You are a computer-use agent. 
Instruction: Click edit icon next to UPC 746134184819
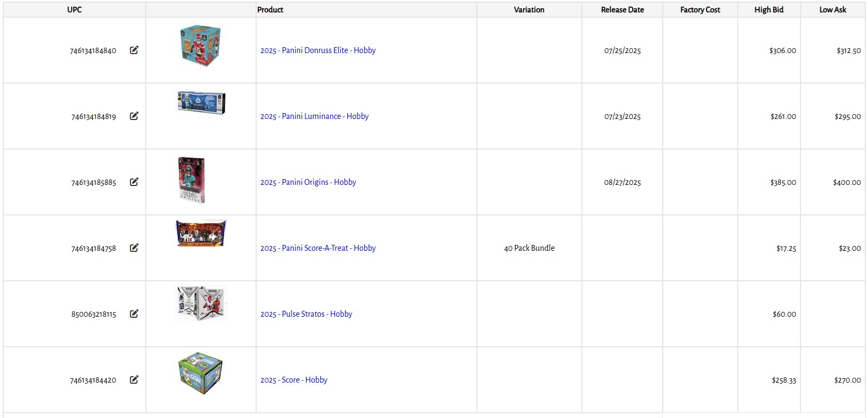coord(134,116)
